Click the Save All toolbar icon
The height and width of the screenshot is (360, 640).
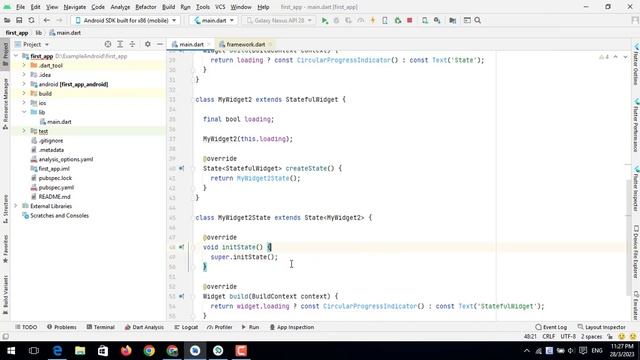click(x=19, y=20)
